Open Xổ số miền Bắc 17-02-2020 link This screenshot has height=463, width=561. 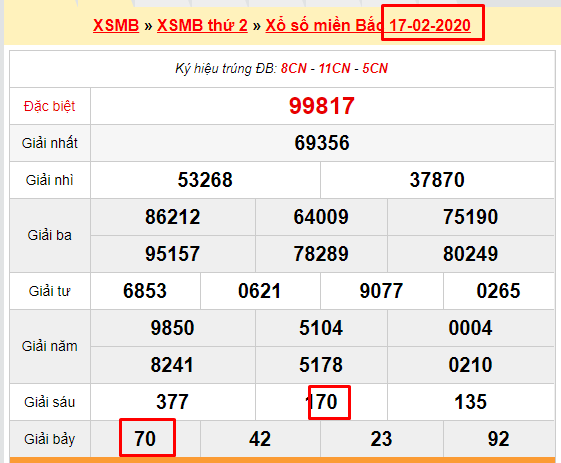(368, 25)
